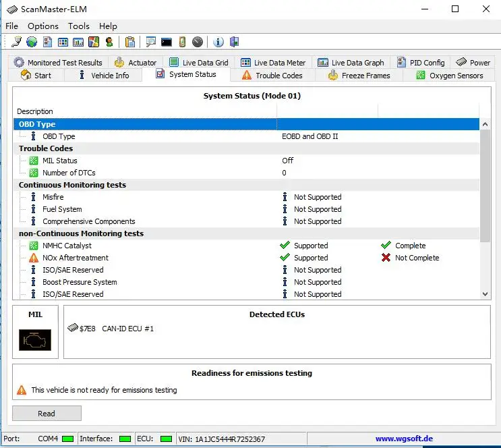This screenshot has width=501, height=448.
Task: Switch to the Power tab
Action: pos(473,62)
